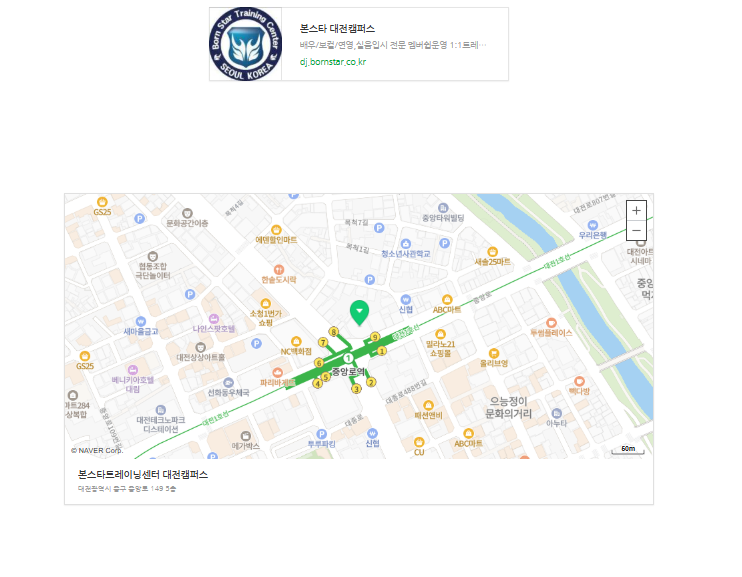742x577 pixels.
Task: Click the green location pin marker
Action: tap(360, 313)
